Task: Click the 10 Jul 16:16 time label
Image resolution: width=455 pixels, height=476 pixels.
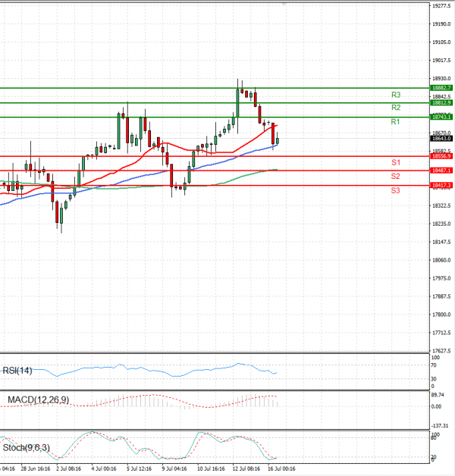Action: click(x=211, y=468)
